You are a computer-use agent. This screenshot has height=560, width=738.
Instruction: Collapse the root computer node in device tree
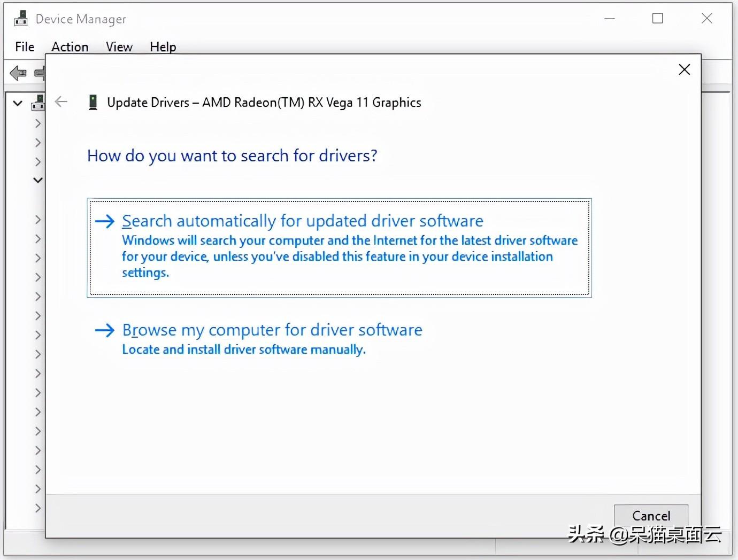18,103
